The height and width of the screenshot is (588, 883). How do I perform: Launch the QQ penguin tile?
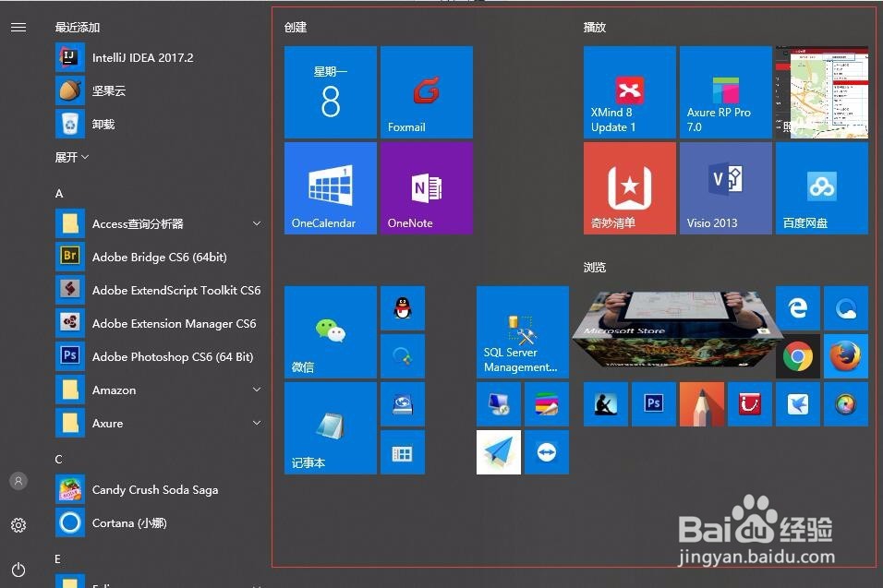click(403, 307)
